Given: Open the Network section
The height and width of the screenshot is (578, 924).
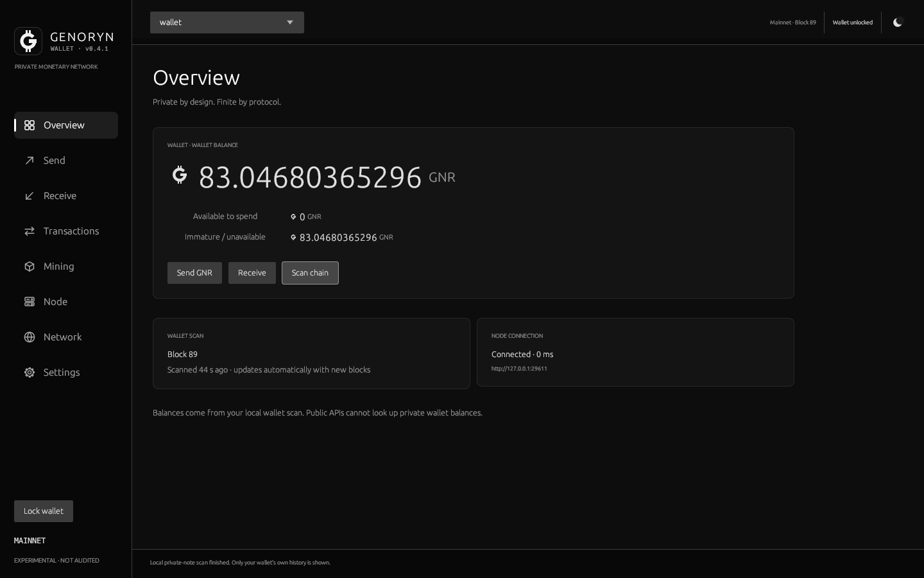Looking at the screenshot, I should [66, 337].
